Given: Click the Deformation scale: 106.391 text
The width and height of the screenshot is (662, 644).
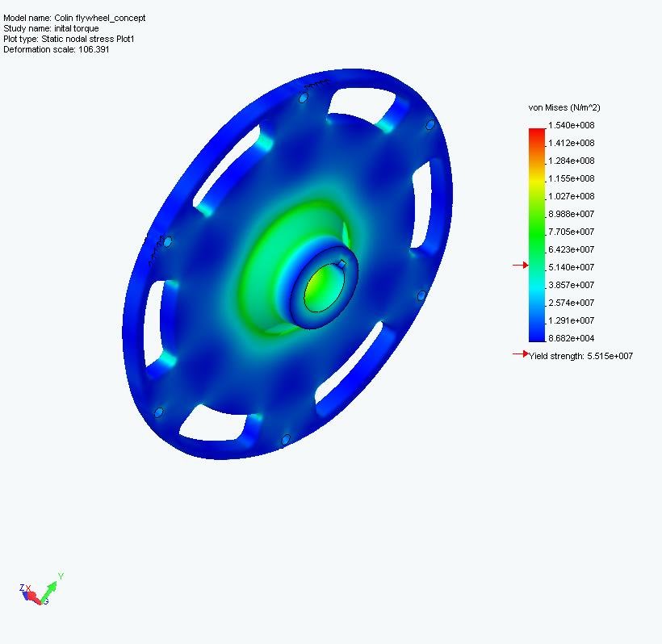Looking at the screenshot, I should (x=58, y=49).
